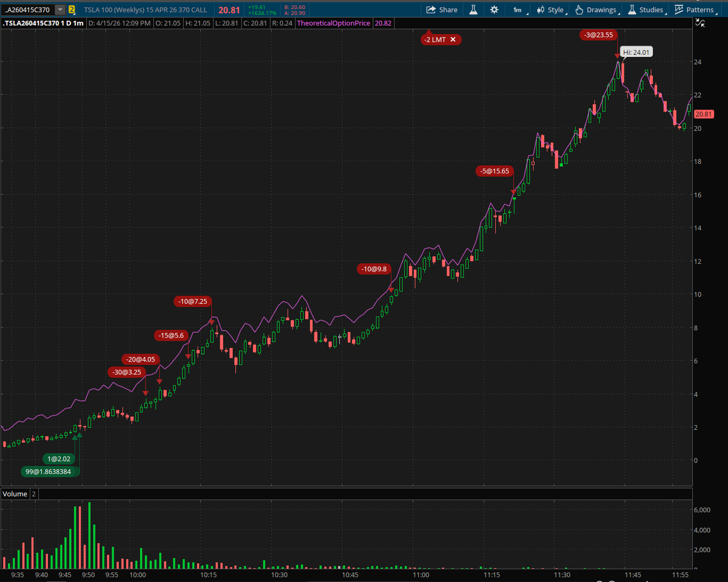
Task: Click the bid price B: 20.60
Action: (295, 7)
